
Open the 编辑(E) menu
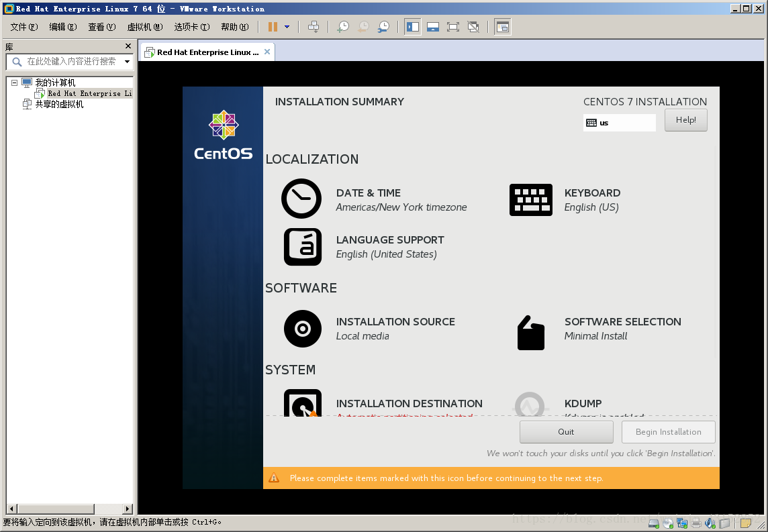pyautogui.click(x=63, y=27)
